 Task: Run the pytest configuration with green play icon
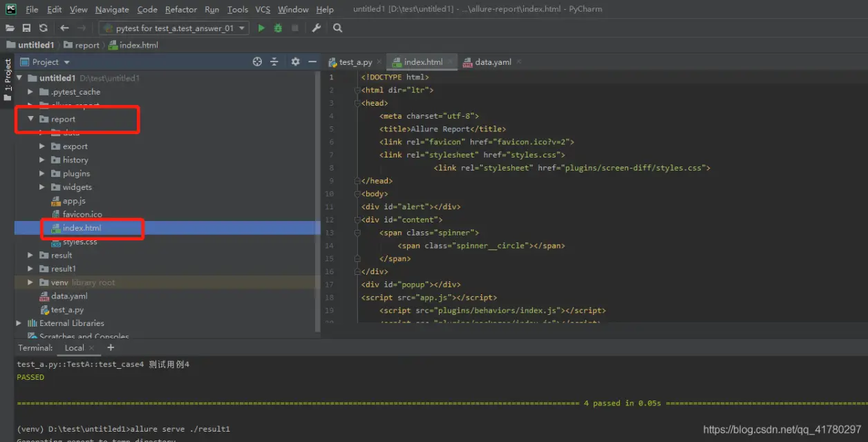(261, 28)
